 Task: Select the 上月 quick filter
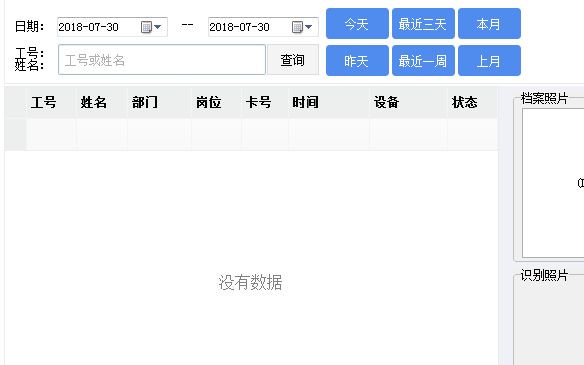point(489,60)
